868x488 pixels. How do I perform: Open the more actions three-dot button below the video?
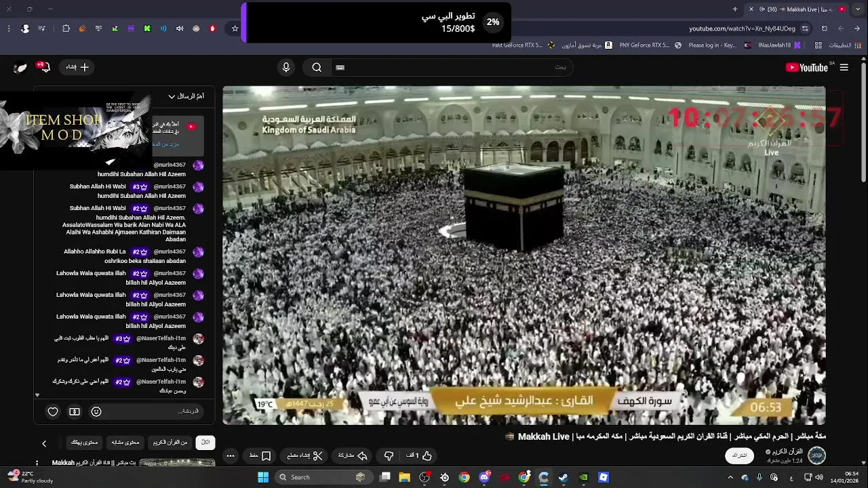point(231,455)
